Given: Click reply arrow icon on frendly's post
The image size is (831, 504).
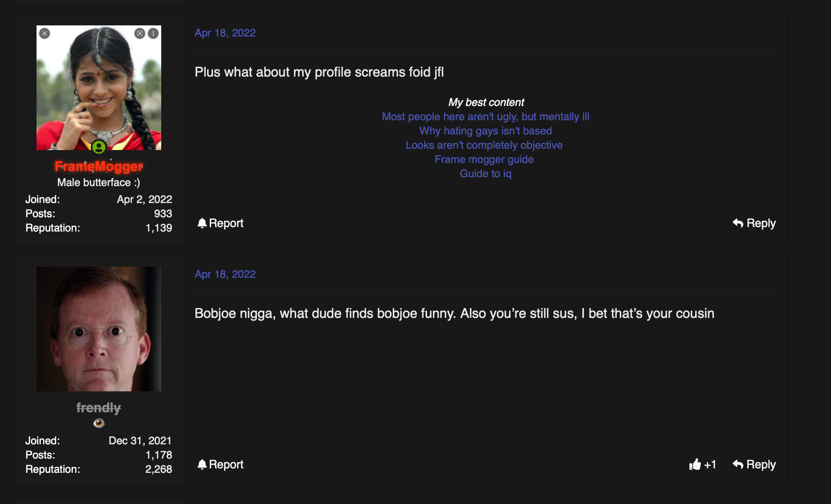Looking at the screenshot, I should coord(738,464).
